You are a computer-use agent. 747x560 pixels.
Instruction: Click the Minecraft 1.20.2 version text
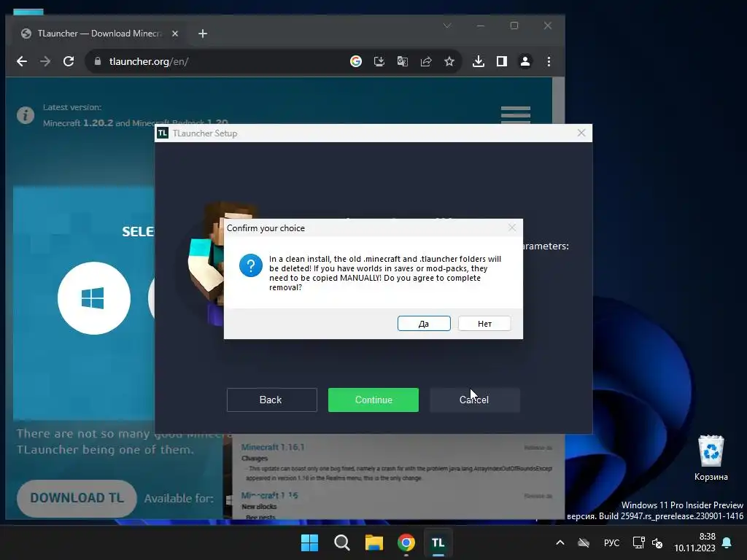click(78, 122)
